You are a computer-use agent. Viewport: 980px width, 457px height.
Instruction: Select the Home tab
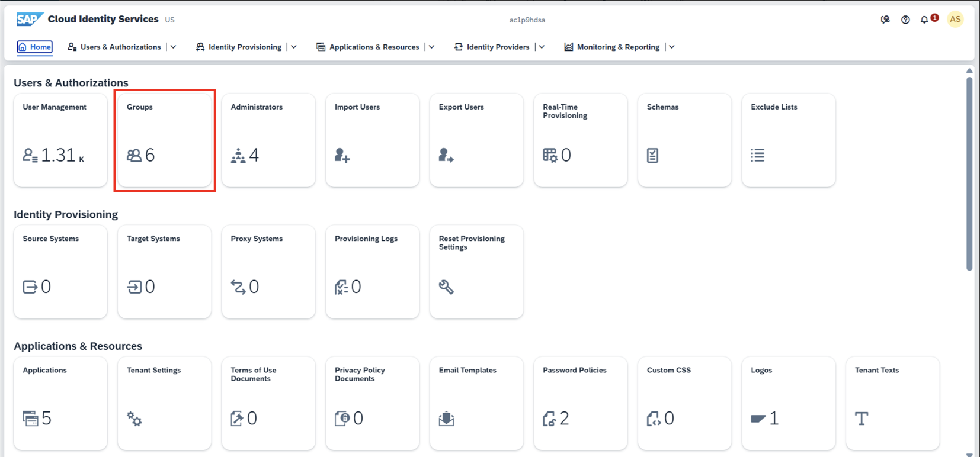(x=35, y=47)
